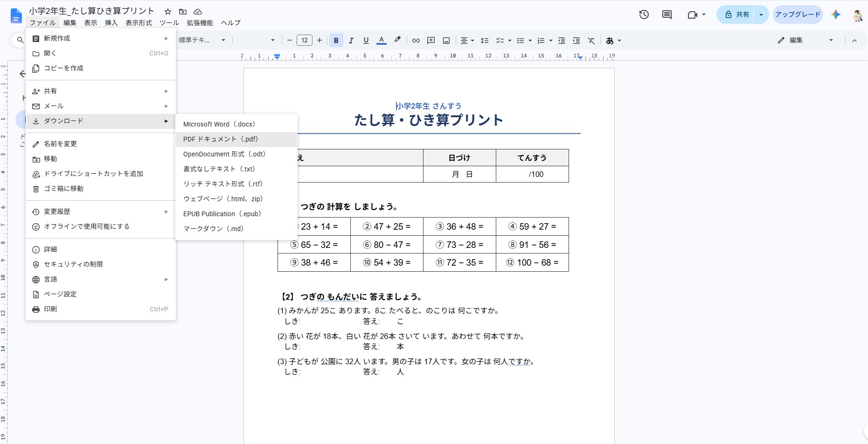Insert a numbered list

[x=541, y=41]
